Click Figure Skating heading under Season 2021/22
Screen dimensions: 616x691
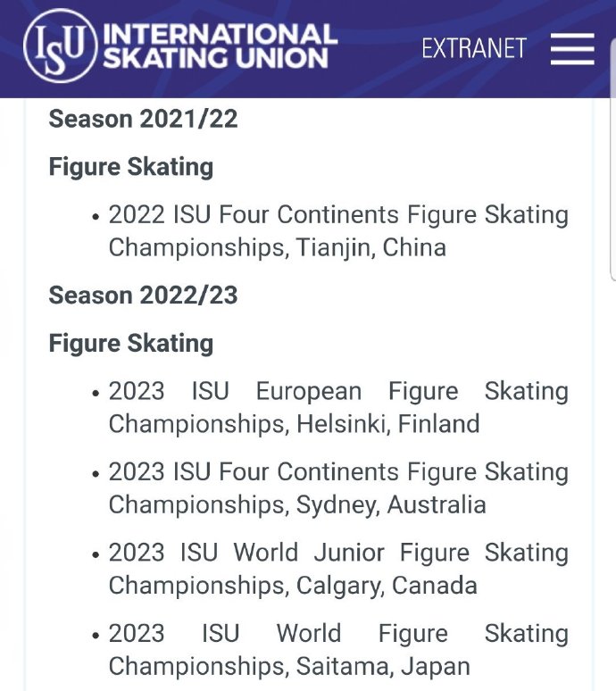[130, 167]
